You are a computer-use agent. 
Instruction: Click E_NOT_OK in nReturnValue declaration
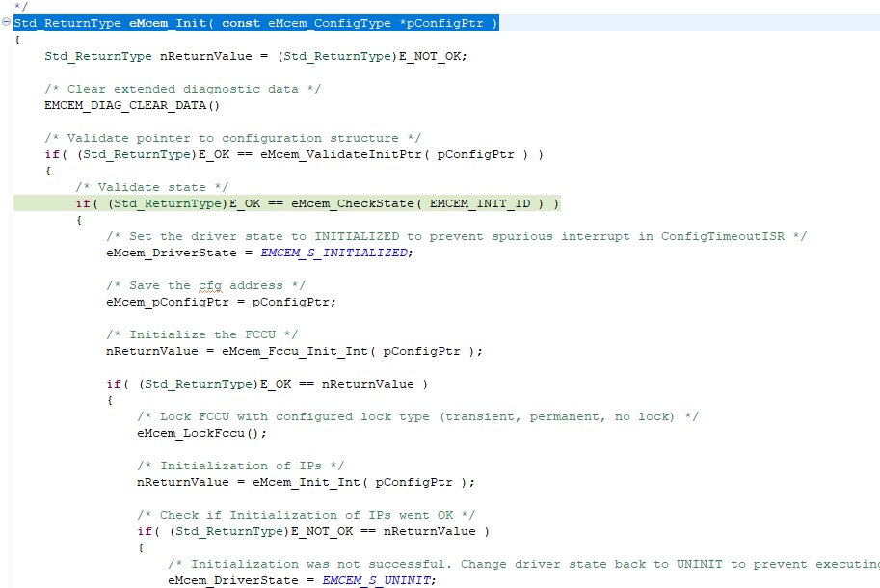pos(431,56)
